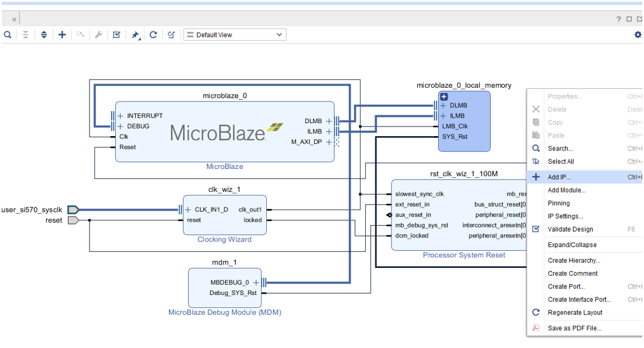Choose Create Hierarchy... menu entry

574,260
